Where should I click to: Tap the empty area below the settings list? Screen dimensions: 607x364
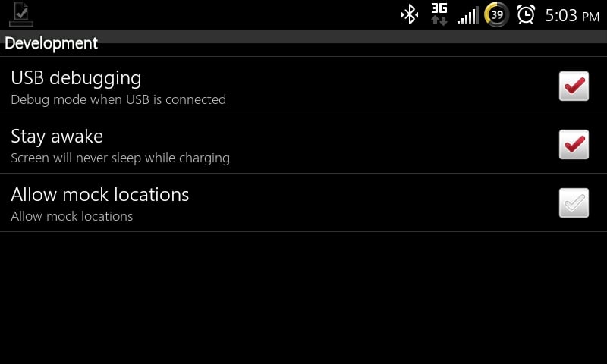(303, 298)
